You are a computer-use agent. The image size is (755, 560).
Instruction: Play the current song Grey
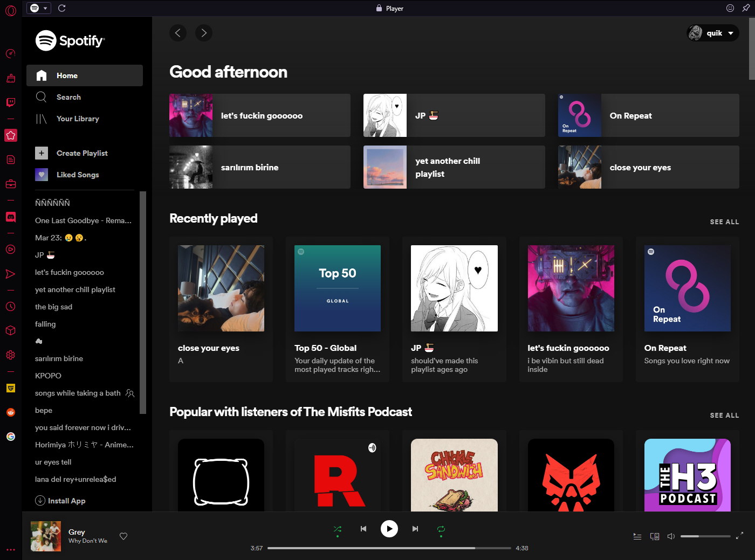389,529
